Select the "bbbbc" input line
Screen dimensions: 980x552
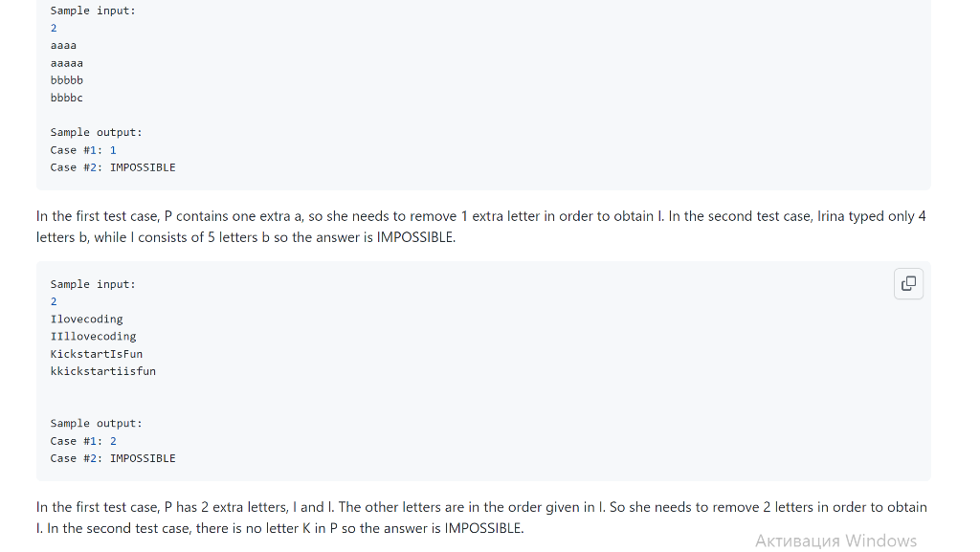coord(66,98)
